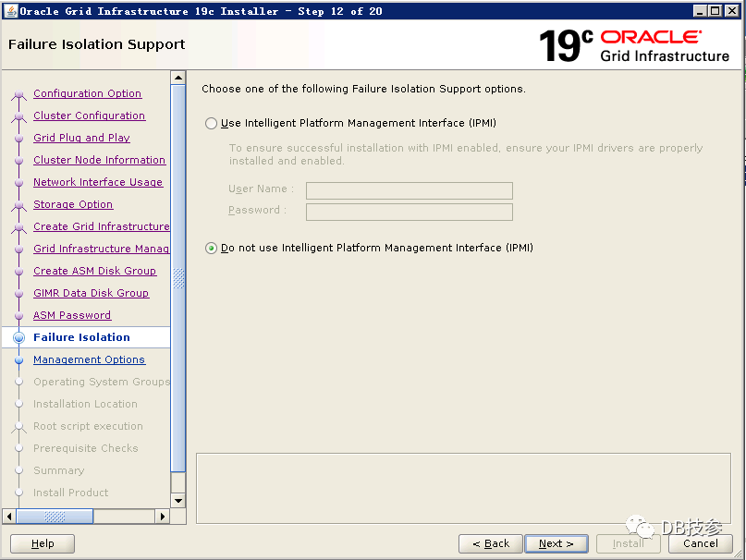The width and height of the screenshot is (746, 560).
Task: Click the current step marker beside Failure Isolation
Action: coord(18,338)
